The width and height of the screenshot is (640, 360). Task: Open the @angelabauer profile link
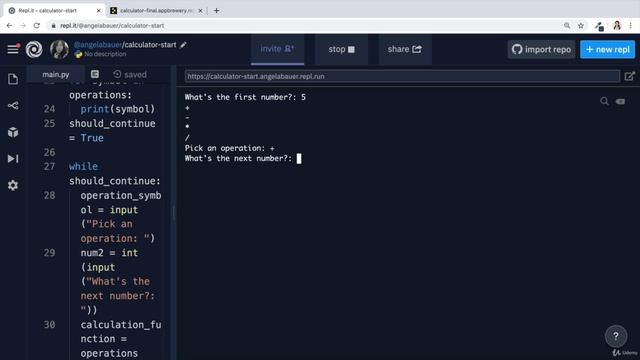pos(98,44)
